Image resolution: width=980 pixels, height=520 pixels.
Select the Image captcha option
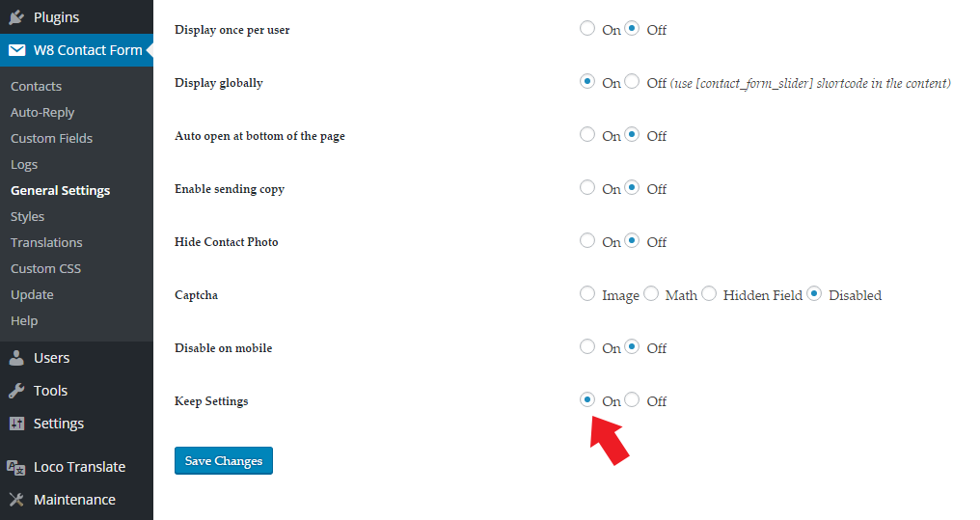coord(586,293)
